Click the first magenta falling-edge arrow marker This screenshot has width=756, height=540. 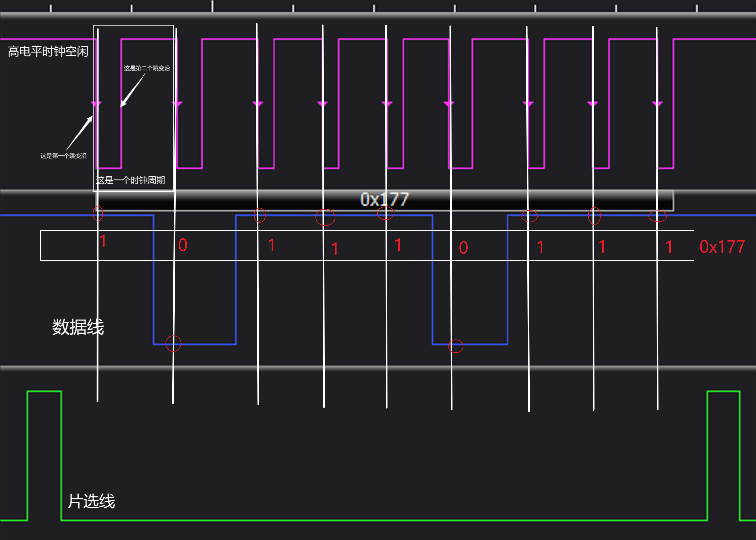pos(96,103)
